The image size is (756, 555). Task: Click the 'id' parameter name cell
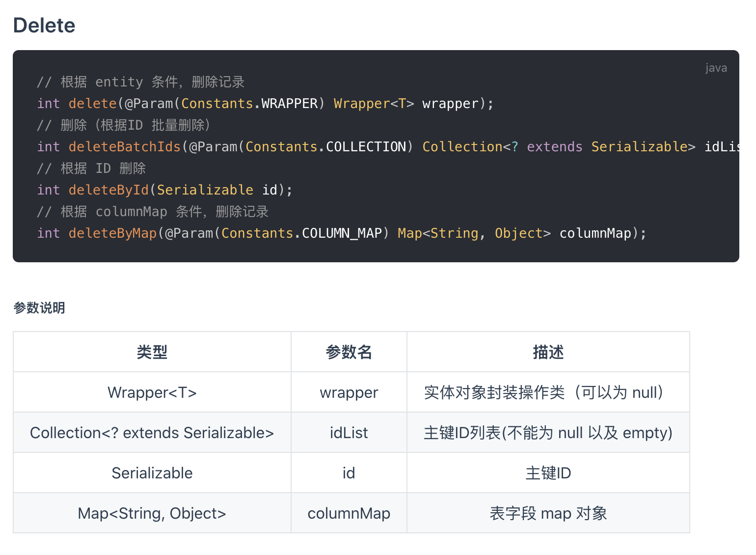349,473
